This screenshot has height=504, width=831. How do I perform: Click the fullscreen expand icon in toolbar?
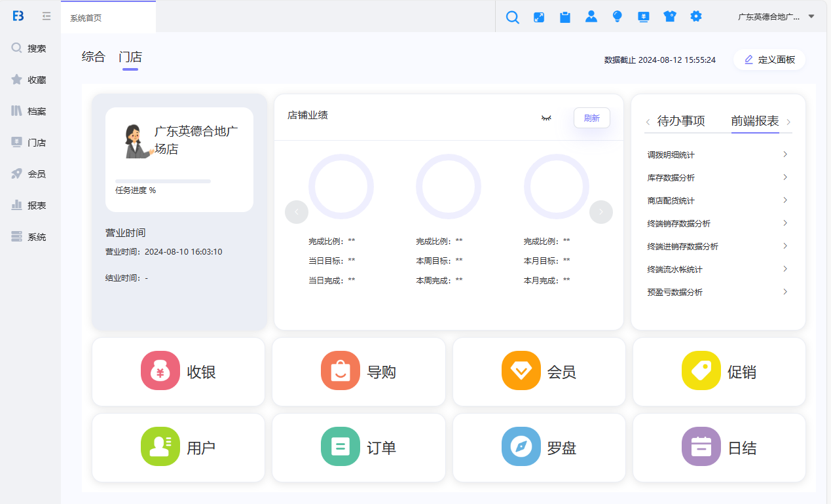tap(539, 18)
